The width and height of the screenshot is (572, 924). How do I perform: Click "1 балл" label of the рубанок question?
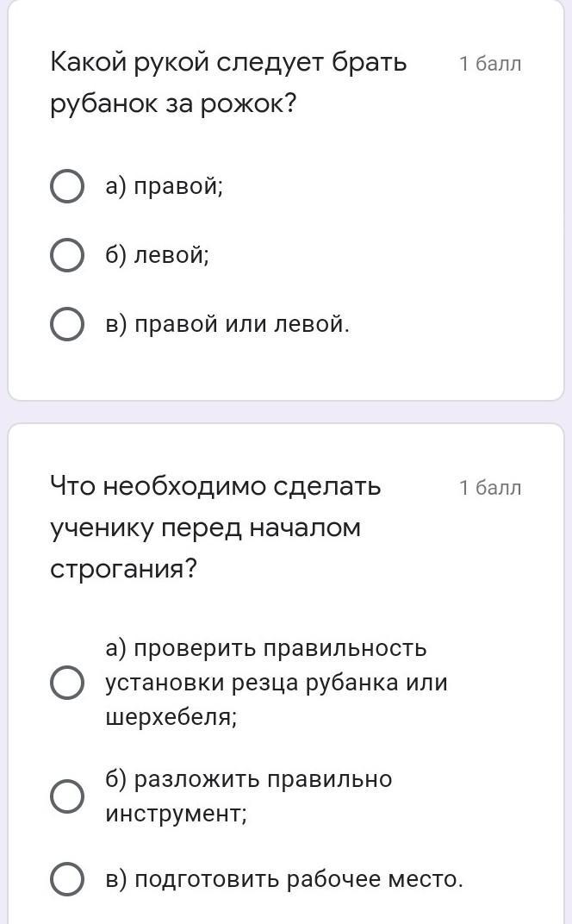(490, 64)
